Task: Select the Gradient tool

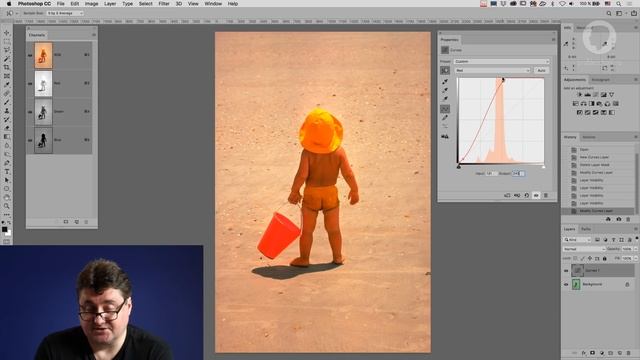Action: (7, 137)
